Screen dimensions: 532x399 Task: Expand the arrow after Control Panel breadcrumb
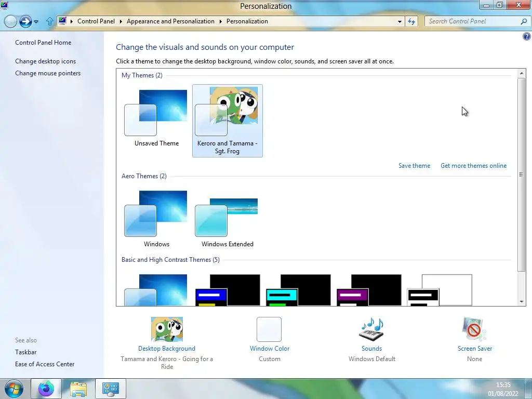point(121,21)
